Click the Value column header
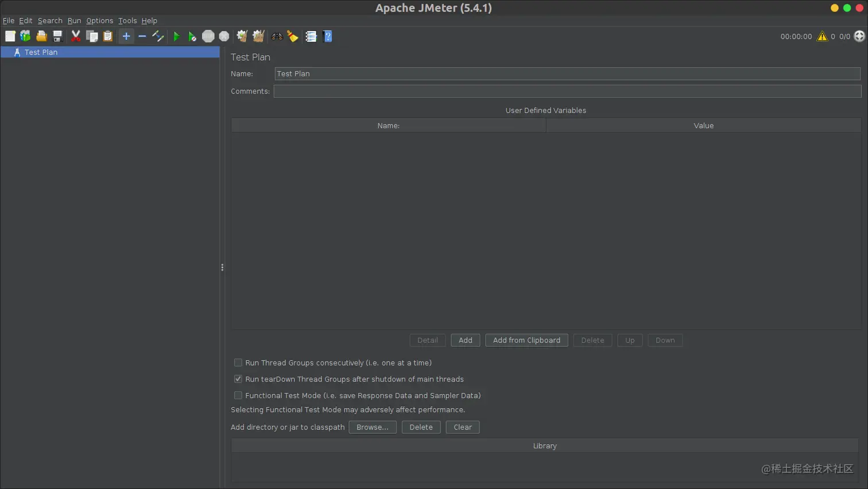This screenshot has height=489, width=868. pyautogui.click(x=704, y=125)
